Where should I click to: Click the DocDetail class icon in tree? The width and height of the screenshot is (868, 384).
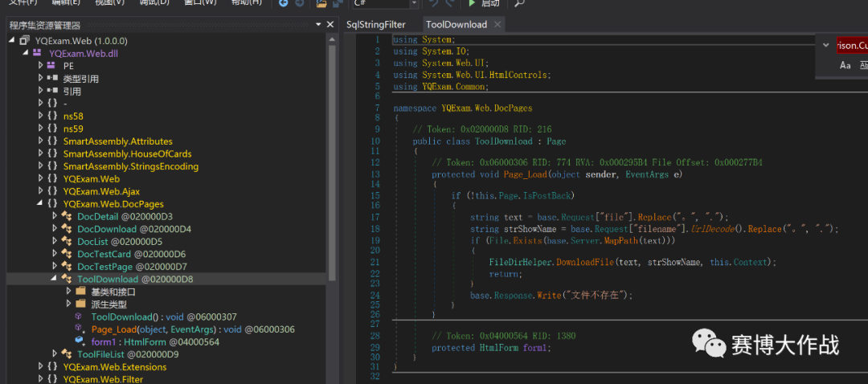[x=68, y=217]
